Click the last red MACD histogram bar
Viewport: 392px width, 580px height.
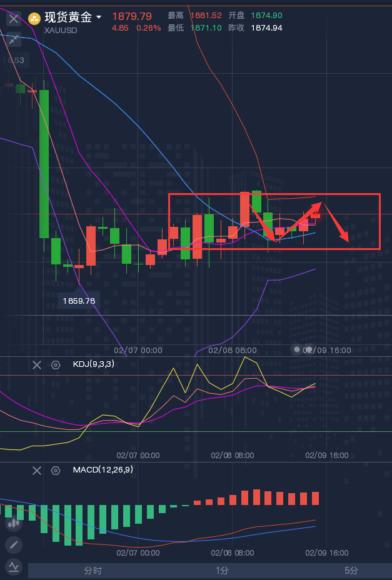point(315,498)
